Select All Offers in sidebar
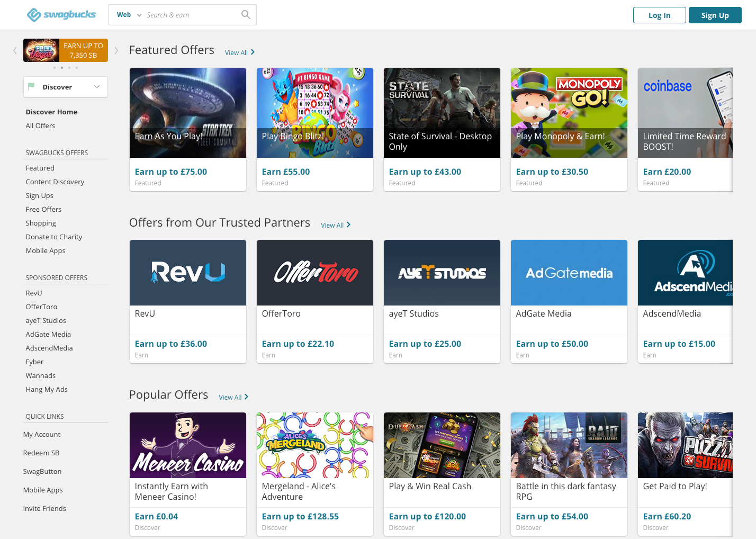756x539 pixels. coord(40,125)
